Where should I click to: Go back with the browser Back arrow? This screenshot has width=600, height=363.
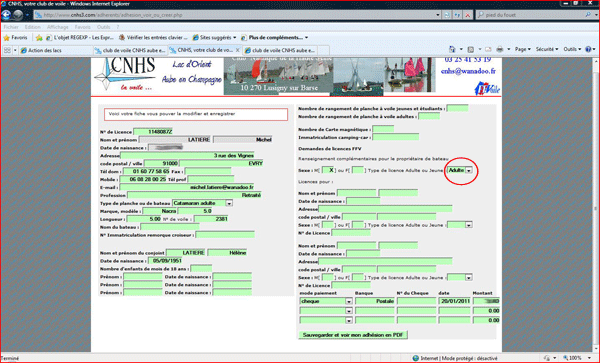click(6, 15)
